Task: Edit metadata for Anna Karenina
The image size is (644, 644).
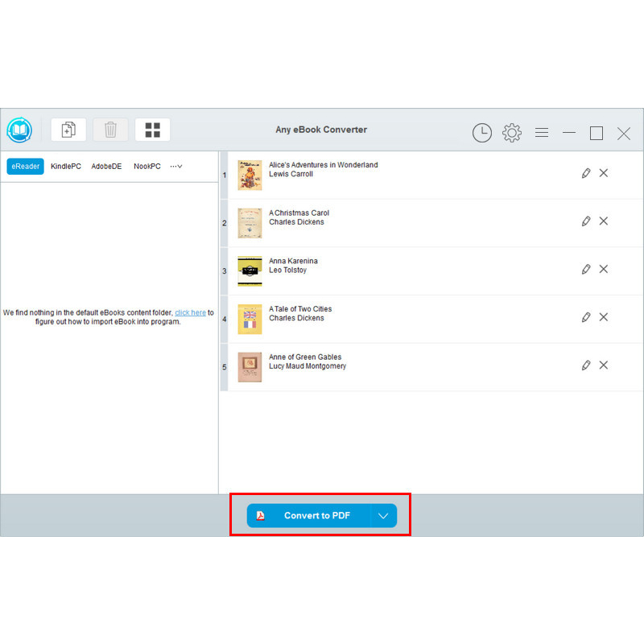Action: point(586,269)
